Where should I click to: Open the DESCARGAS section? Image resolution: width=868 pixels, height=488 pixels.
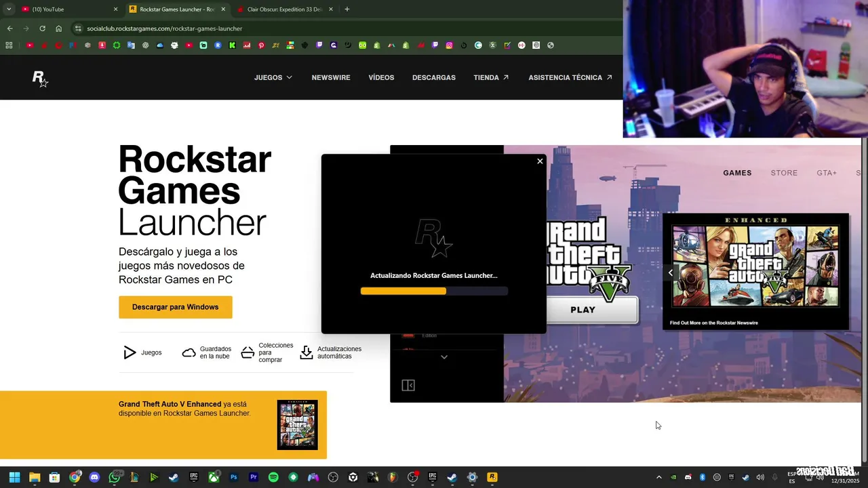(x=434, y=77)
